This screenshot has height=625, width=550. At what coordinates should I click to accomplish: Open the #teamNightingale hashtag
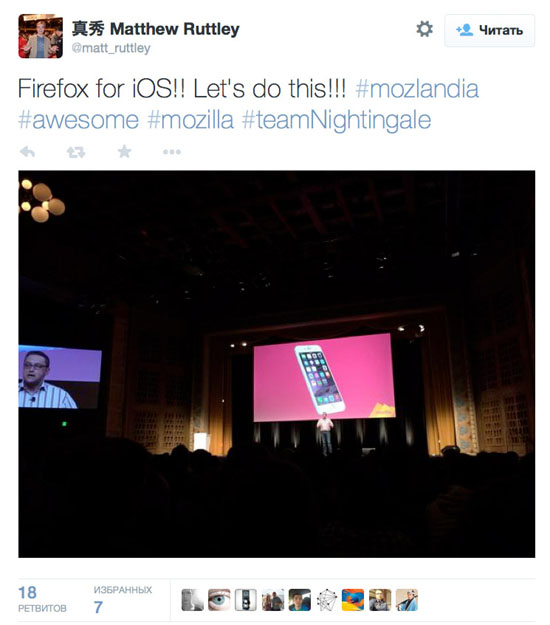coord(336,121)
